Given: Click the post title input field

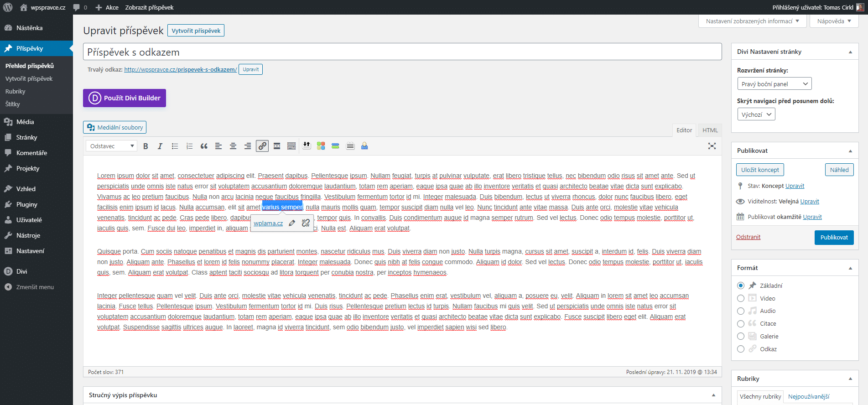Looking at the screenshot, I should [x=402, y=52].
